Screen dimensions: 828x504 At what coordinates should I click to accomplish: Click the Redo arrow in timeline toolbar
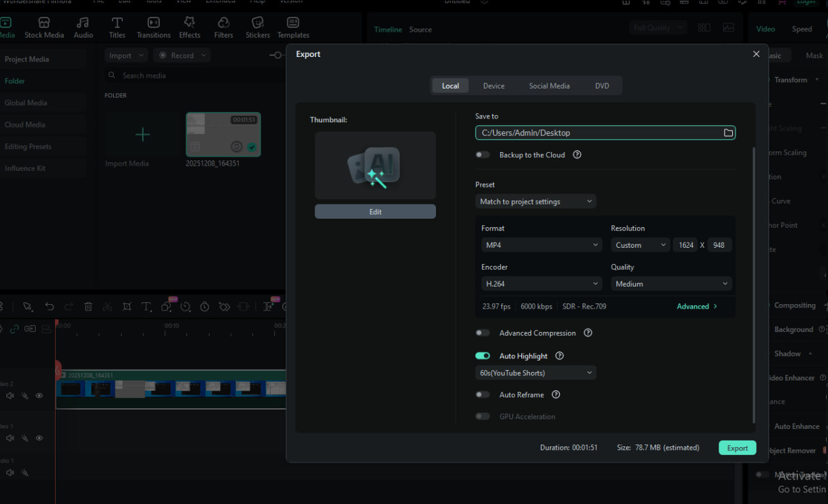coord(69,307)
